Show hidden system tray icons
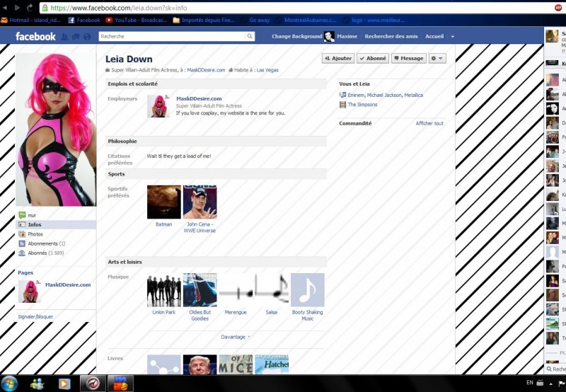The image size is (566, 392). tap(551, 384)
